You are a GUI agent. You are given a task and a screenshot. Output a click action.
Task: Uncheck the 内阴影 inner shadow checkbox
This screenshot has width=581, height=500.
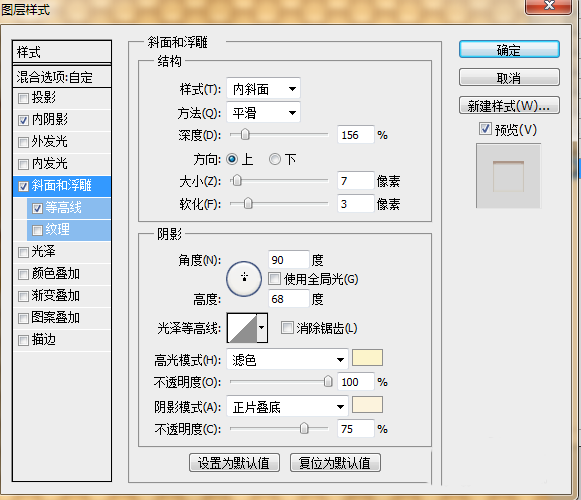(23, 120)
